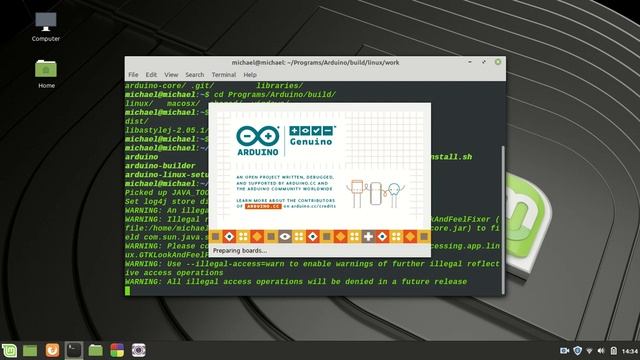
Task: Open the Wi-Fi network tray menu
Action: tap(589, 351)
